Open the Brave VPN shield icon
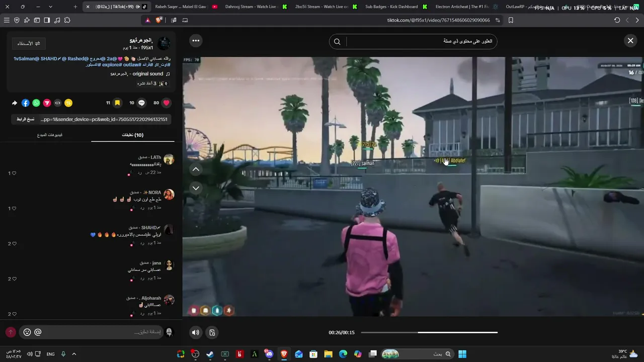Viewport: 644px width, 362px height. coord(17,20)
